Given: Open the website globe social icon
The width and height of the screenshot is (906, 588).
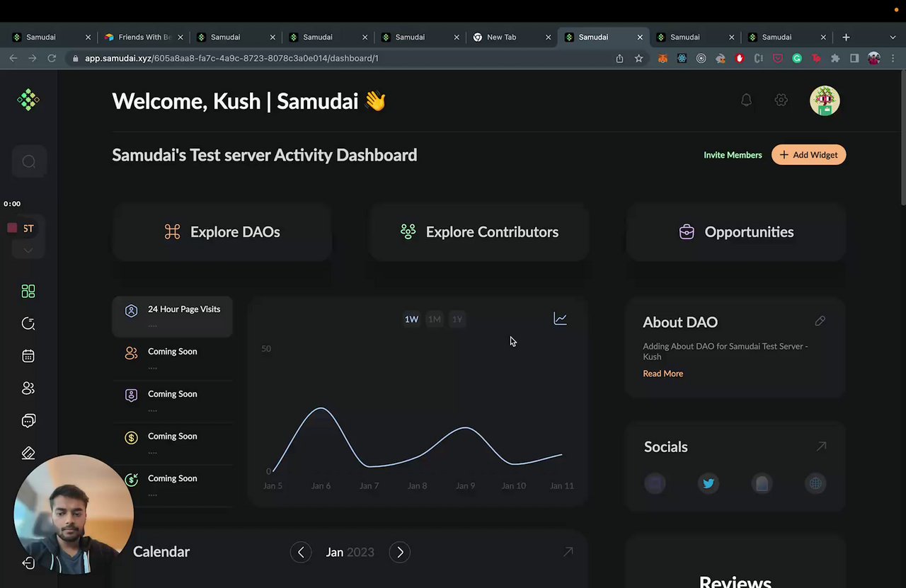Looking at the screenshot, I should (815, 483).
